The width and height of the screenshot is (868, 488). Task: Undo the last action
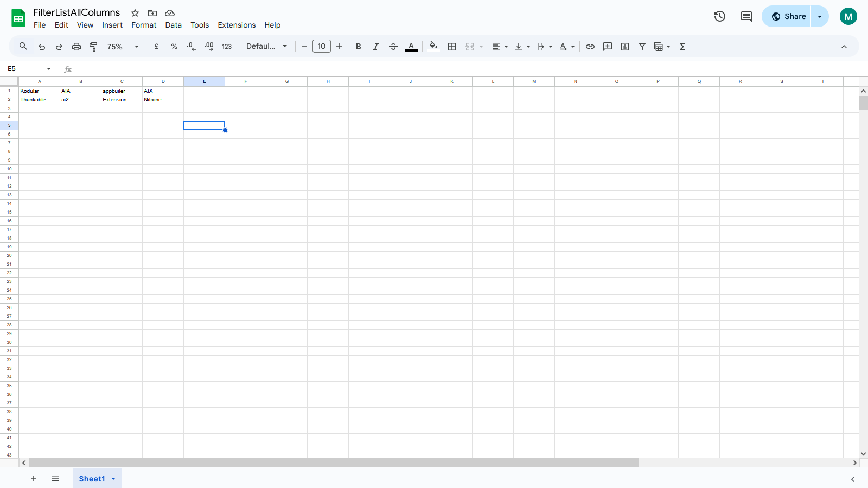click(42, 47)
